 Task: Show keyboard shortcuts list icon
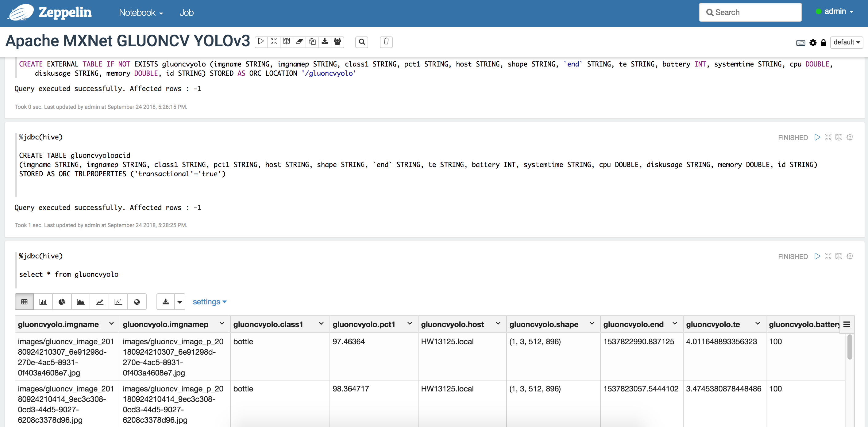pos(800,43)
